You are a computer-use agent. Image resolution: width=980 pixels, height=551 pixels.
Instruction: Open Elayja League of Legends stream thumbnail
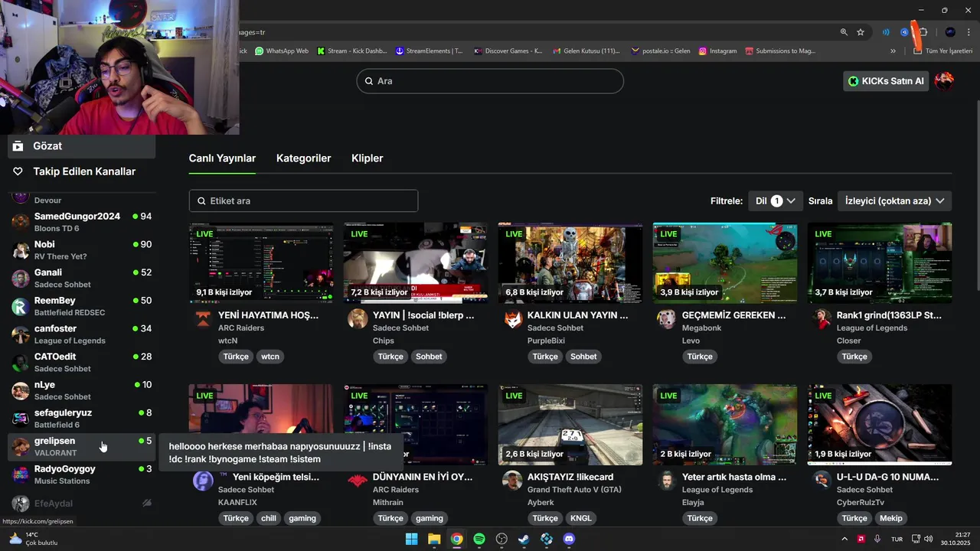(725, 425)
